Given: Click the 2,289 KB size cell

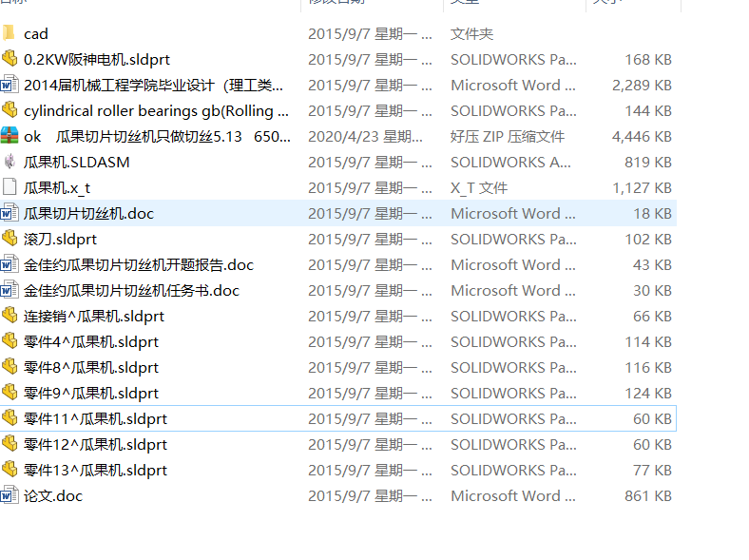Looking at the screenshot, I should click(642, 86).
